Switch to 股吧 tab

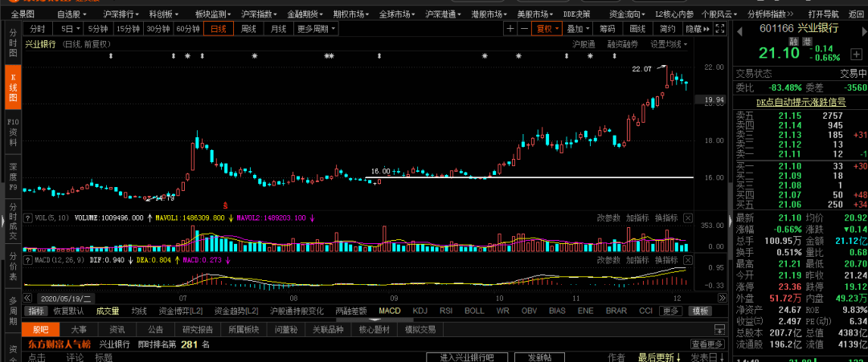(x=40, y=330)
